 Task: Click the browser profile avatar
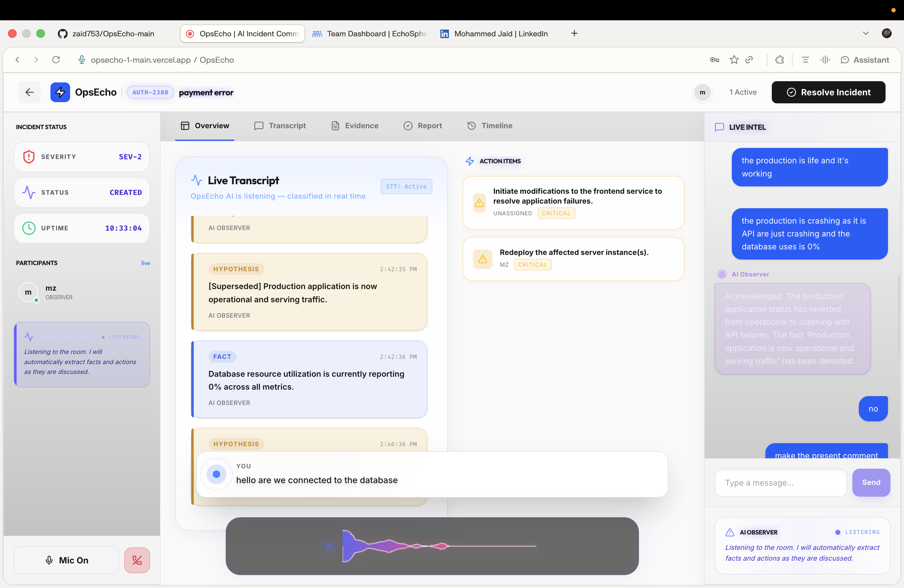[x=886, y=34]
